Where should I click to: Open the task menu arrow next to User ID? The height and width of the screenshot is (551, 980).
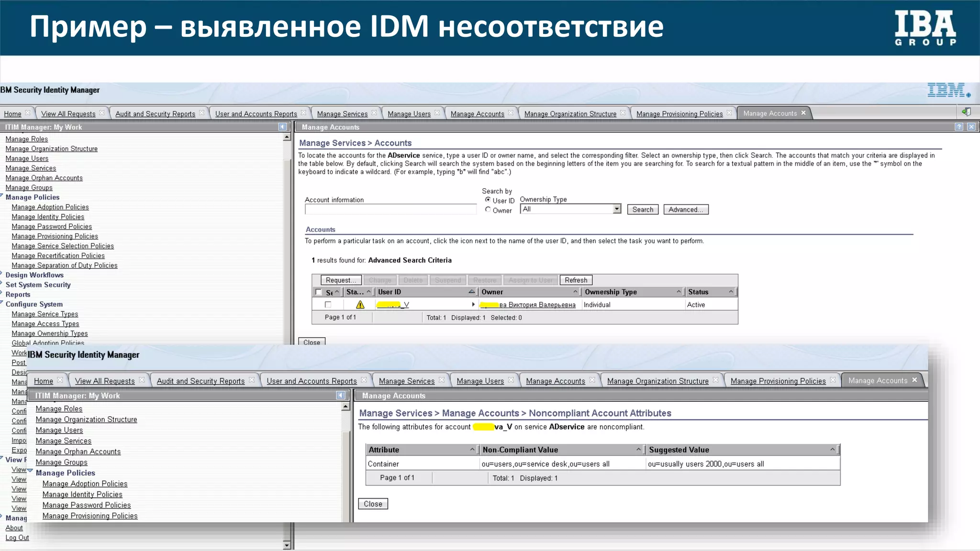[473, 304]
